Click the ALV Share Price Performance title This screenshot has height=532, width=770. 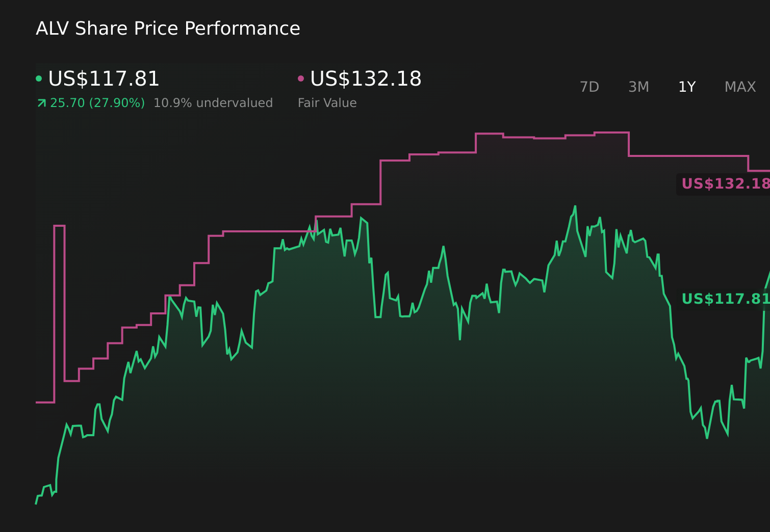[x=168, y=29]
